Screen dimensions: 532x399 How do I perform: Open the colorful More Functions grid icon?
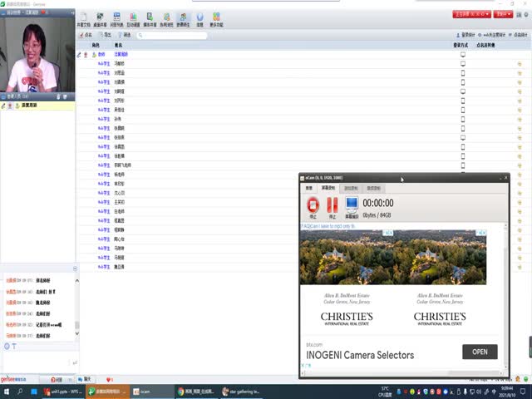tap(216, 19)
